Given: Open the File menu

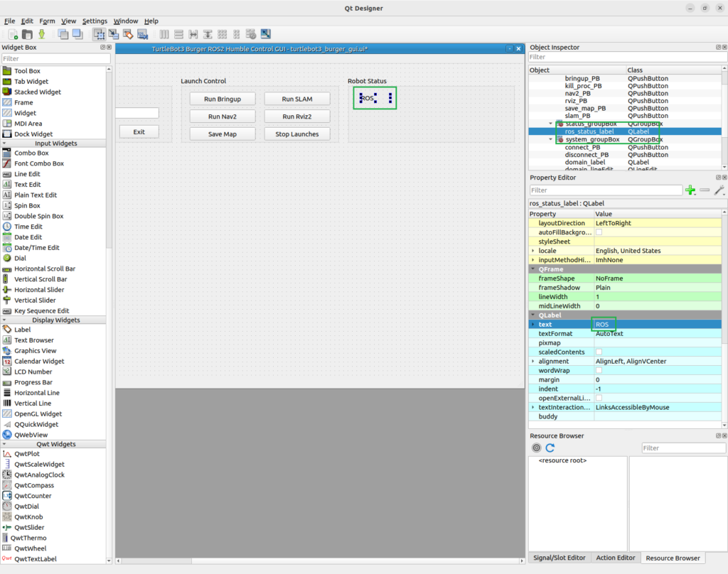Looking at the screenshot, I should 9,21.
